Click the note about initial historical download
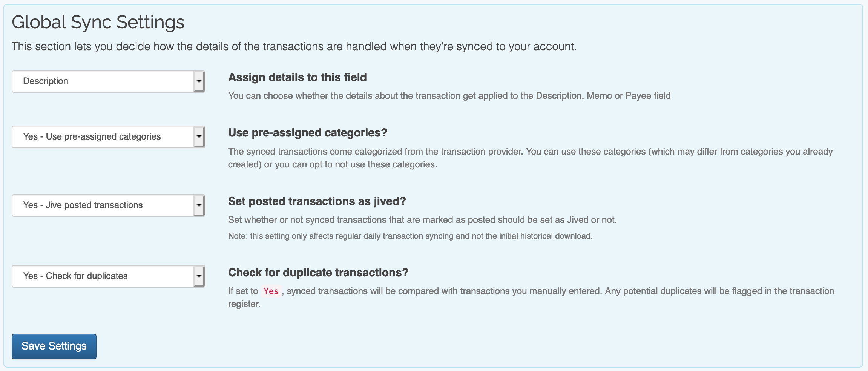Viewport: 868px width, 371px height. pos(410,236)
